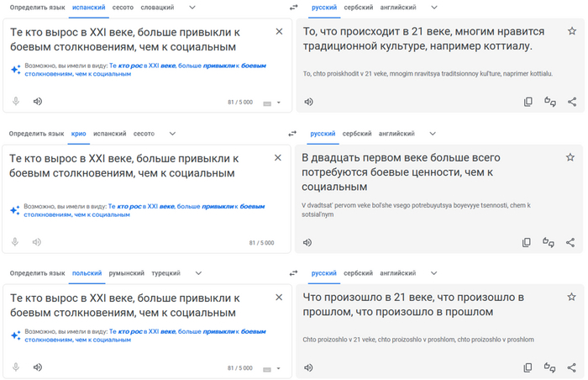The width and height of the screenshot is (588, 380).
Task: Open the on-screen keyboard in the bottom panel
Action: [268, 368]
